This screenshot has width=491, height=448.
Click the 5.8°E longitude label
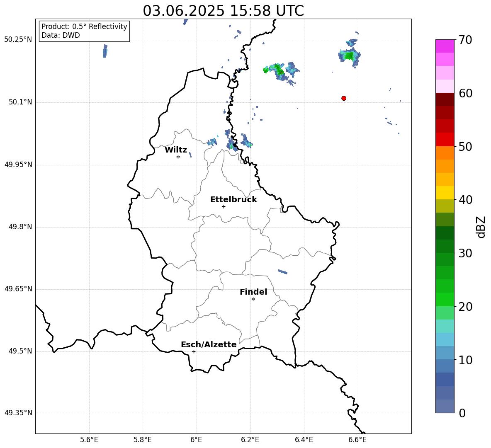(x=143, y=440)
